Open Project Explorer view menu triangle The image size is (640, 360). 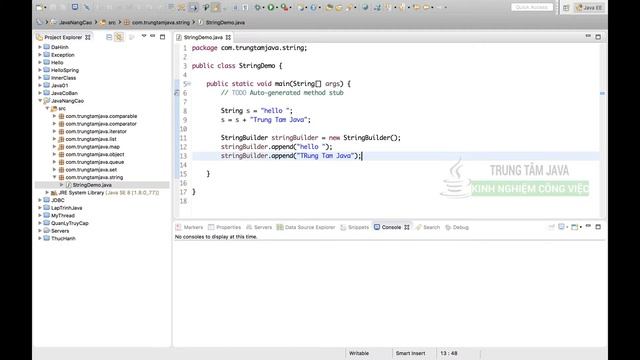click(x=144, y=36)
